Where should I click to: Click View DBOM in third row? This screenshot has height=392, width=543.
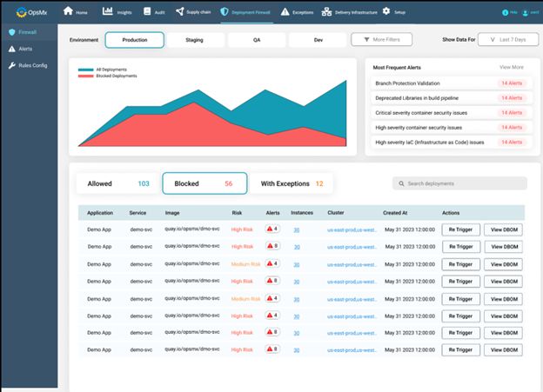click(x=503, y=264)
